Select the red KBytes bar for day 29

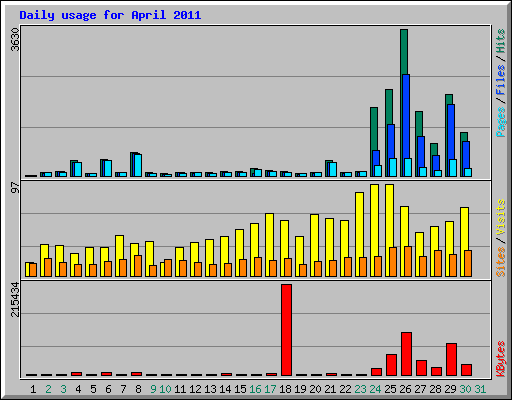[451, 359]
